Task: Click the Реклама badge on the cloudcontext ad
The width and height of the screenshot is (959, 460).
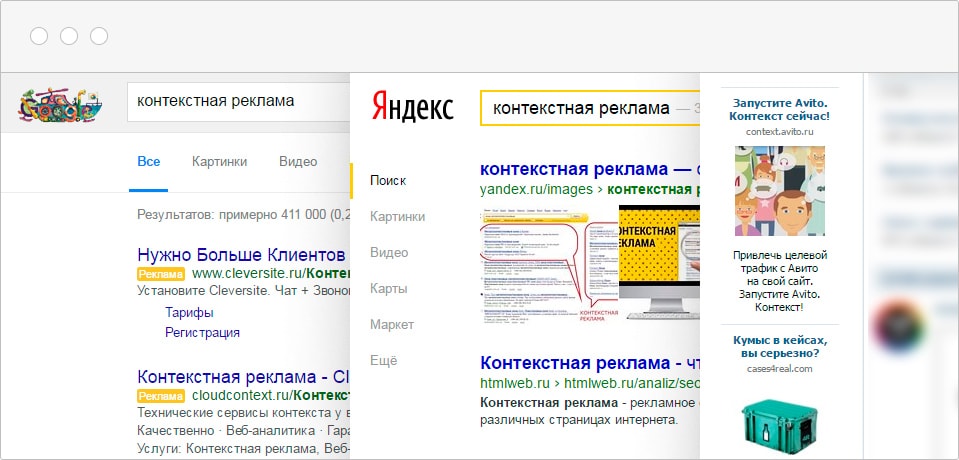Action: click(x=161, y=396)
